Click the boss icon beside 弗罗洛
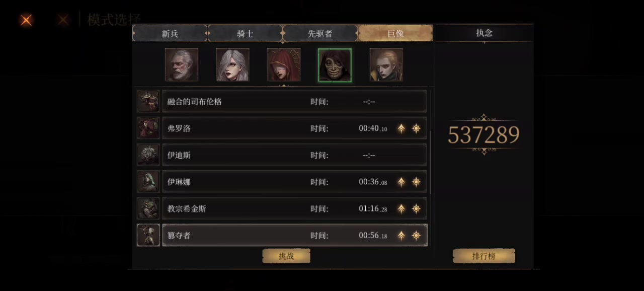Viewport: 644px width, 291px height. 148,128
